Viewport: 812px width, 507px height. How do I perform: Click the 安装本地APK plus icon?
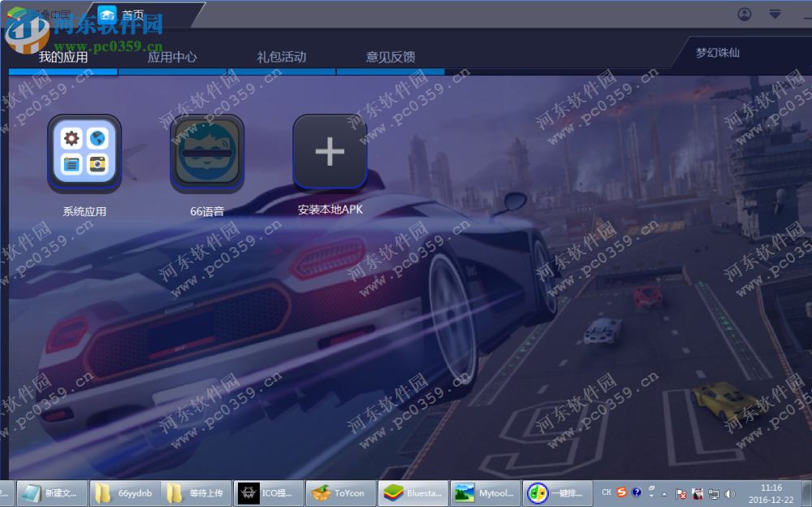(329, 152)
